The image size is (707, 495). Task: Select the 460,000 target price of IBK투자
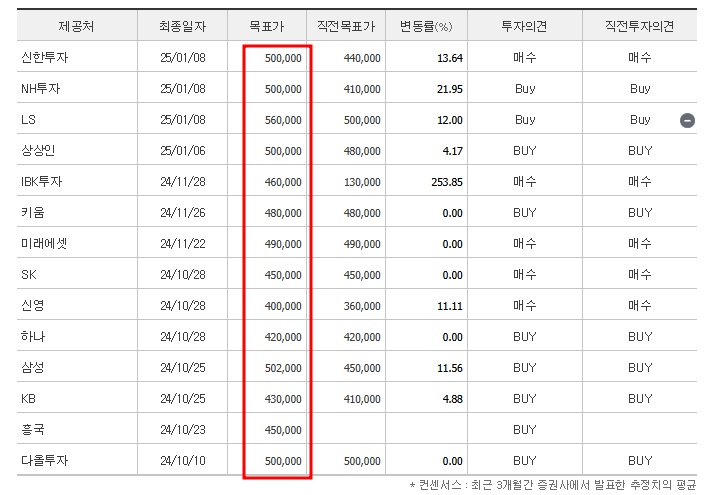tap(283, 182)
